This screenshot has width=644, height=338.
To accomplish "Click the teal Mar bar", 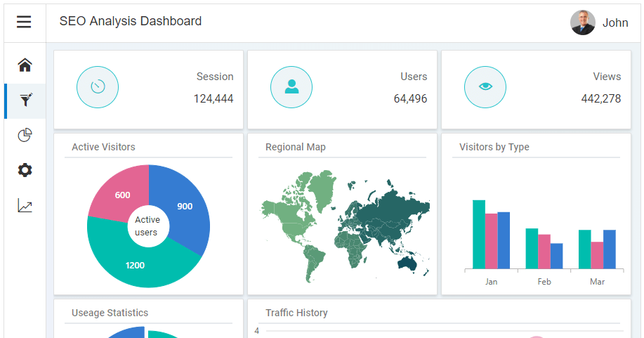I will pos(585,249).
